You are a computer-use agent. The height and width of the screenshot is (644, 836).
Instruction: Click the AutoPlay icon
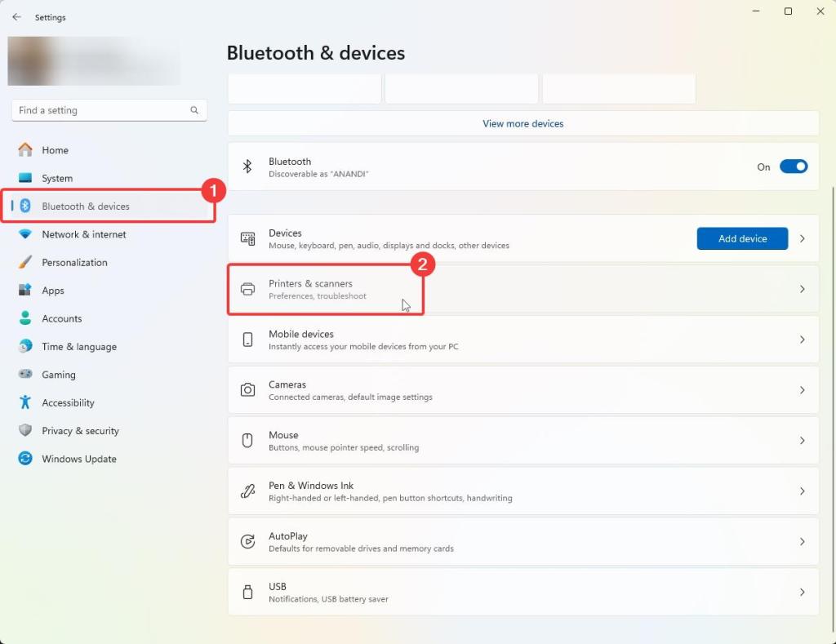(x=247, y=542)
